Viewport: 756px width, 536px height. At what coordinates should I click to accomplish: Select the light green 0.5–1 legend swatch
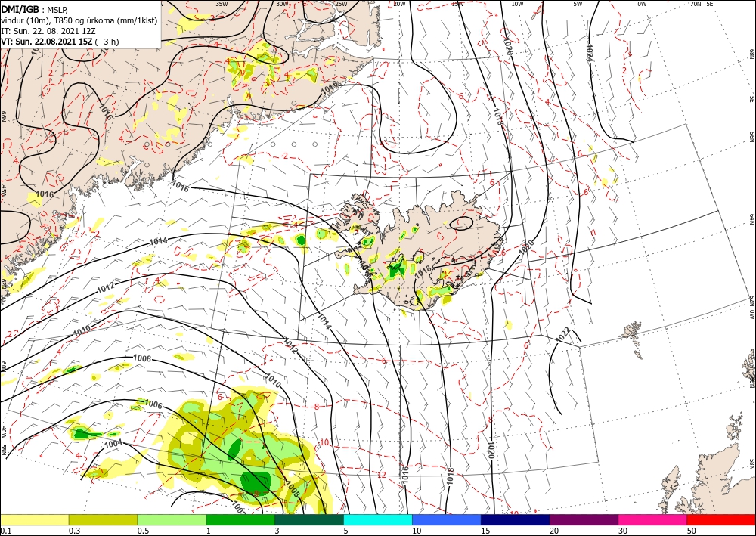point(172,519)
